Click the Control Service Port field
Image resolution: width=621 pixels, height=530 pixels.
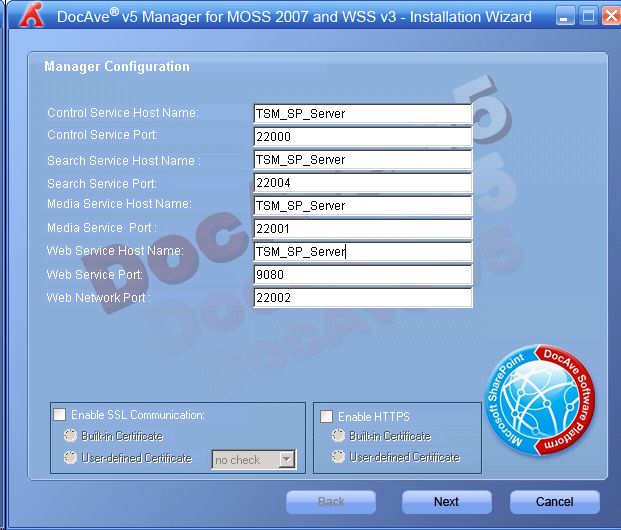tap(362, 137)
